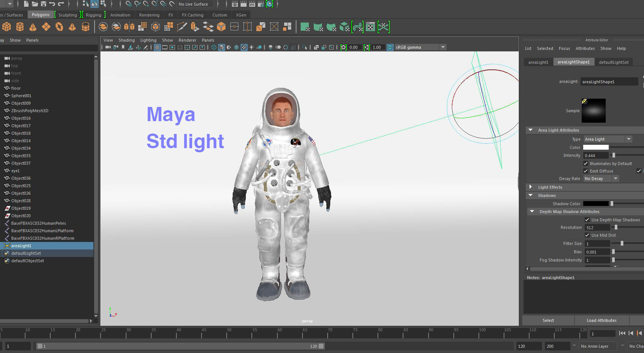The width and height of the screenshot is (644, 353).
Task: Click the Undo arrow icon
Action: (52, 4)
